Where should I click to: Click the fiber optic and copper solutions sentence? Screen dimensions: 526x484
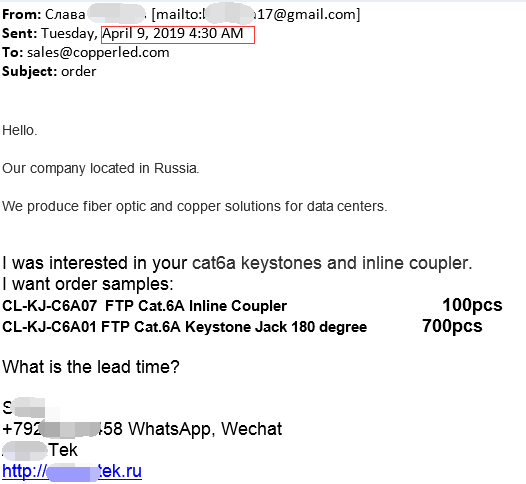[195, 206]
